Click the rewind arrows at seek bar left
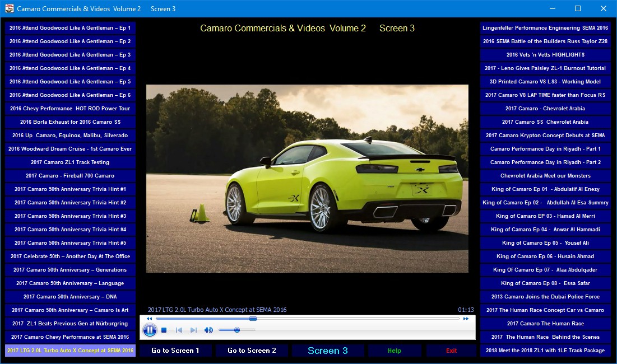Screen dimensions: 617x364 click(x=149, y=319)
